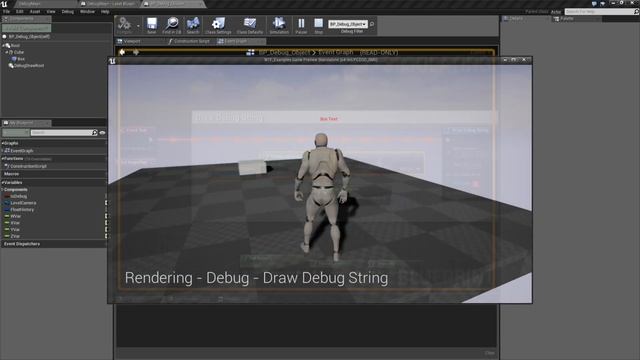
Task: Toggle My Blueprint view options eye icon
Action: [x=102, y=133]
